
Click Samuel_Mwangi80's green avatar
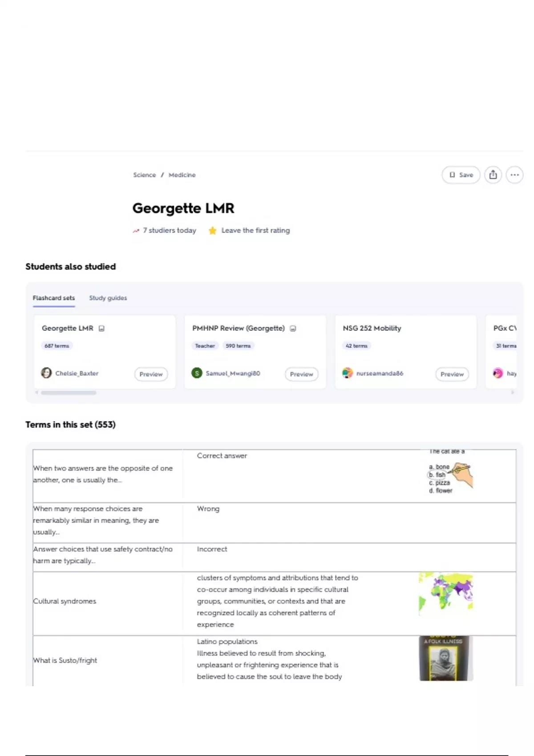(197, 373)
